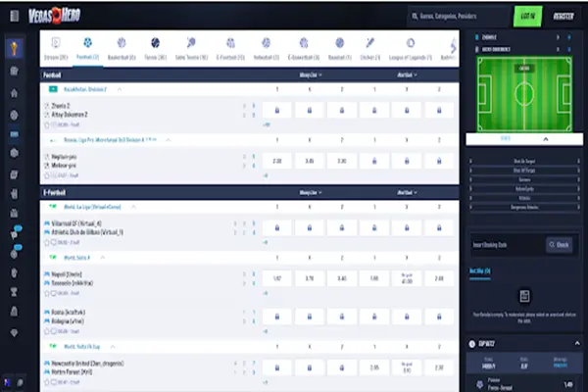This screenshot has width=588, height=392.
Task: Favorite the Roma vs Bologna match
Action: [x=47, y=331]
